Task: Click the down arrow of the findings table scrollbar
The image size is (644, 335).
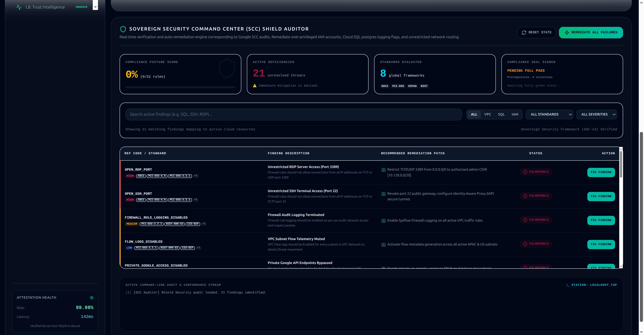Action: 621,266
